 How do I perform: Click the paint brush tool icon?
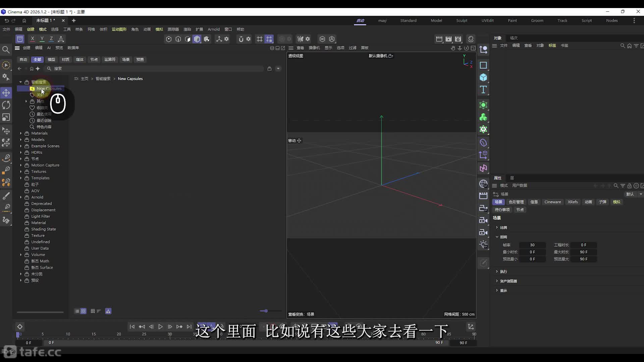[6, 196]
